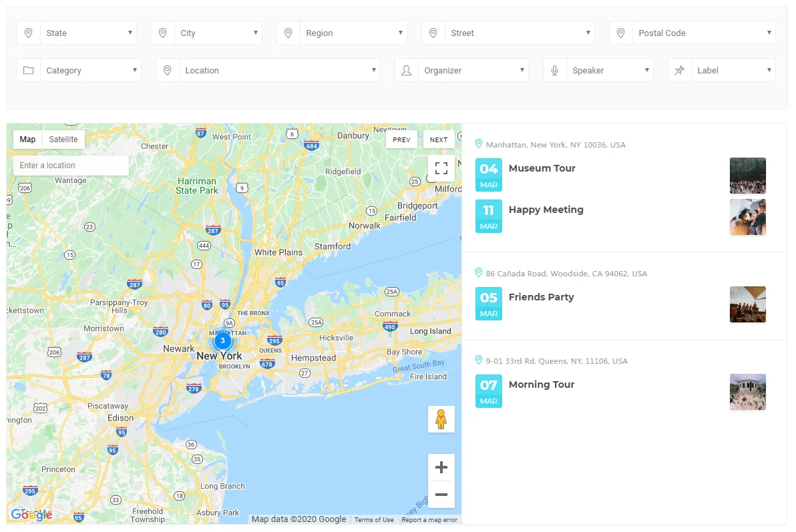Image resolution: width=796 pixels, height=532 pixels.
Task: Click the Street View pegman icon
Action: pos(441,419)
